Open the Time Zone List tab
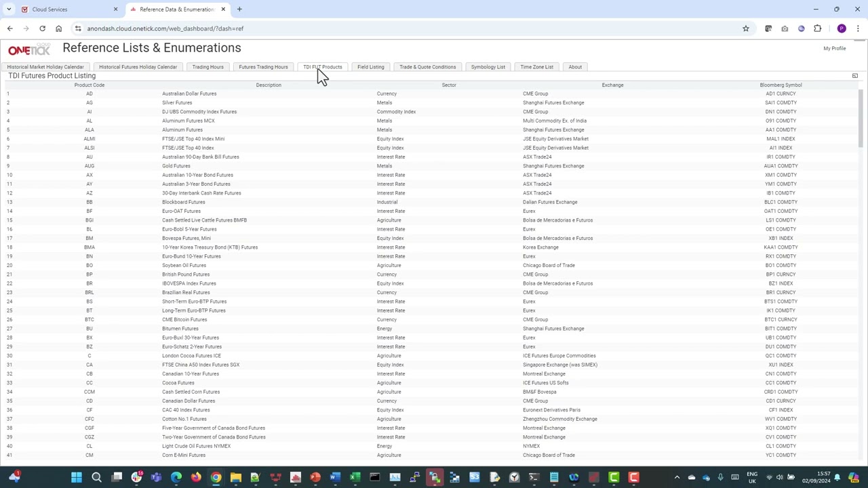 pyautogui.click(x=536, y=67)
